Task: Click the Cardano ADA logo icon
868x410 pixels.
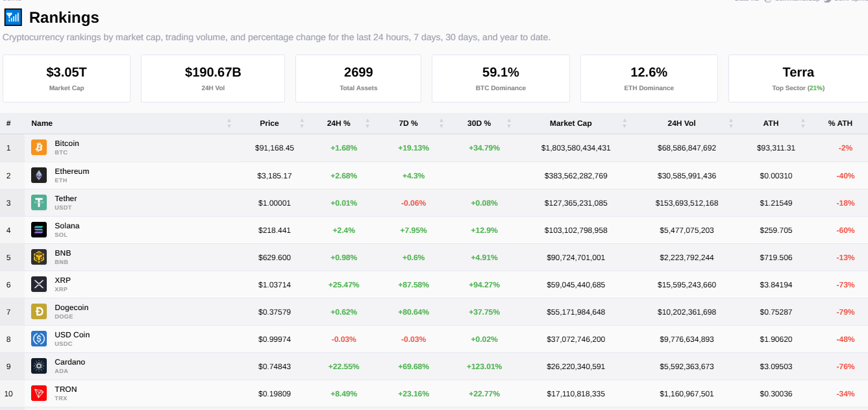Action: point(38,366)
